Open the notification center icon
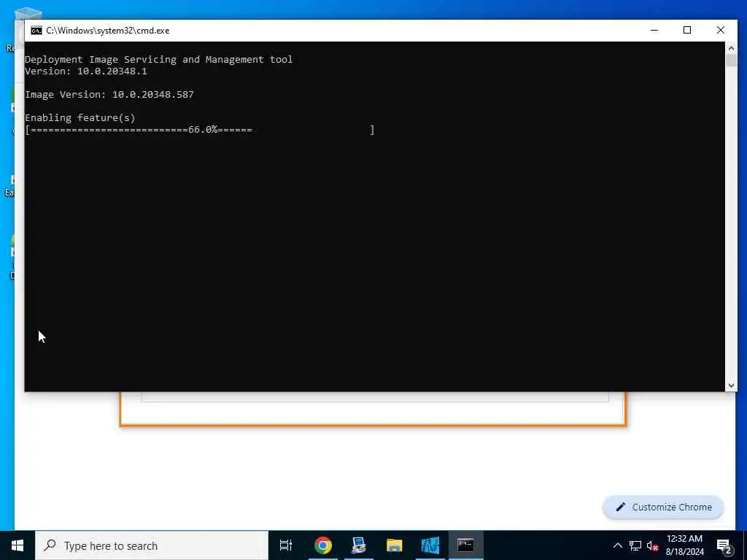 (x=724, y=545)
